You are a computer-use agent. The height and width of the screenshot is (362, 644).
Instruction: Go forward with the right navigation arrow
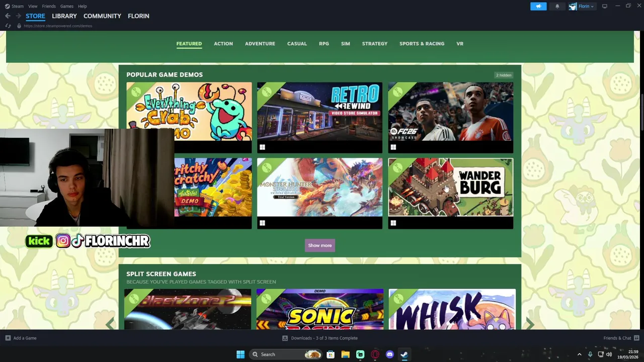click(x=18, y=16)
